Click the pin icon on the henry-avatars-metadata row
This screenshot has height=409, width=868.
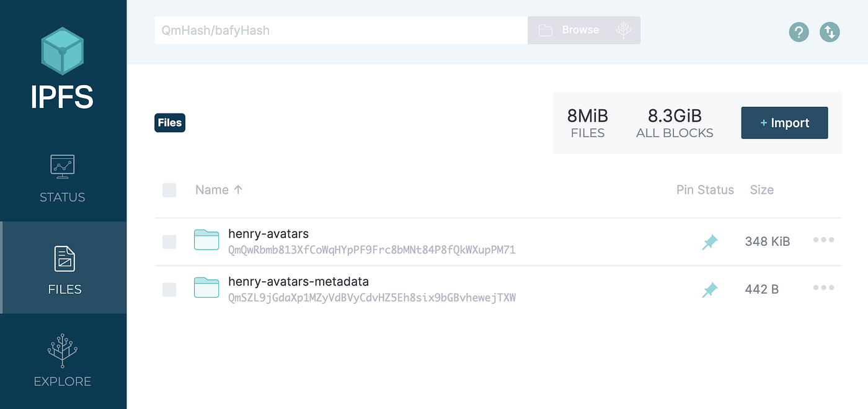710,290
